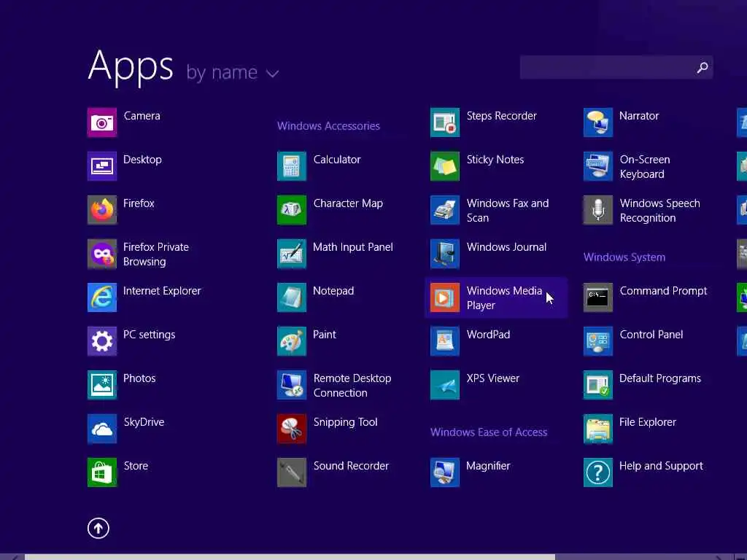This screenshot has width=747, height=560.
Task: Launch the WordPad icon
Action: pyautogui.click(x=445, y=341)
